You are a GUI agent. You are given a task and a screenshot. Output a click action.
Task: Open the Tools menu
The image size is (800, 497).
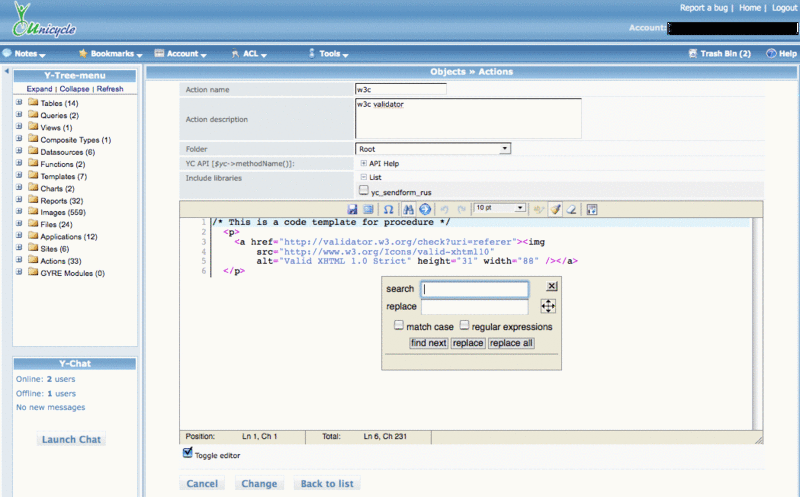point(329,53)
